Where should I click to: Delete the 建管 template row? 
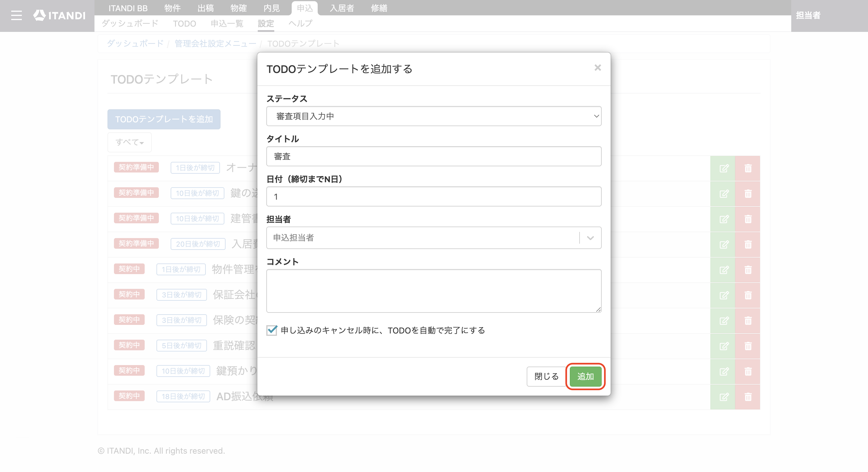click(748, 219)
